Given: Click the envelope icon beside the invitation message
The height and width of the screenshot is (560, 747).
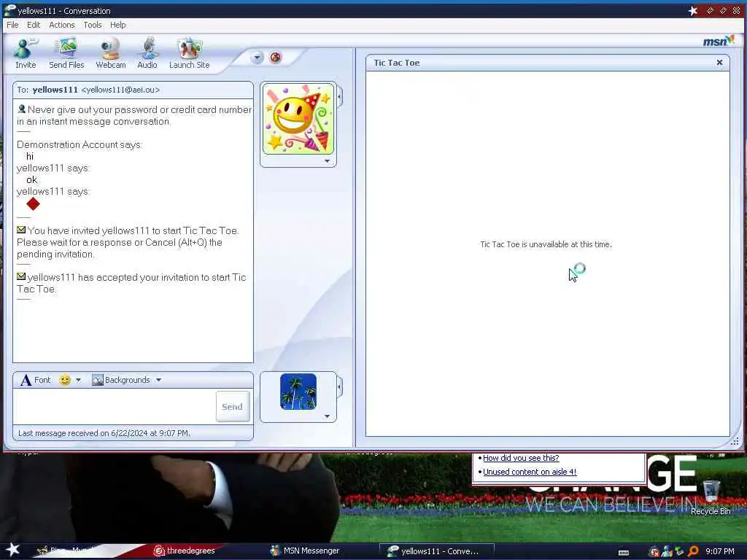Looking at the screenshot, I should pos(21,230).
